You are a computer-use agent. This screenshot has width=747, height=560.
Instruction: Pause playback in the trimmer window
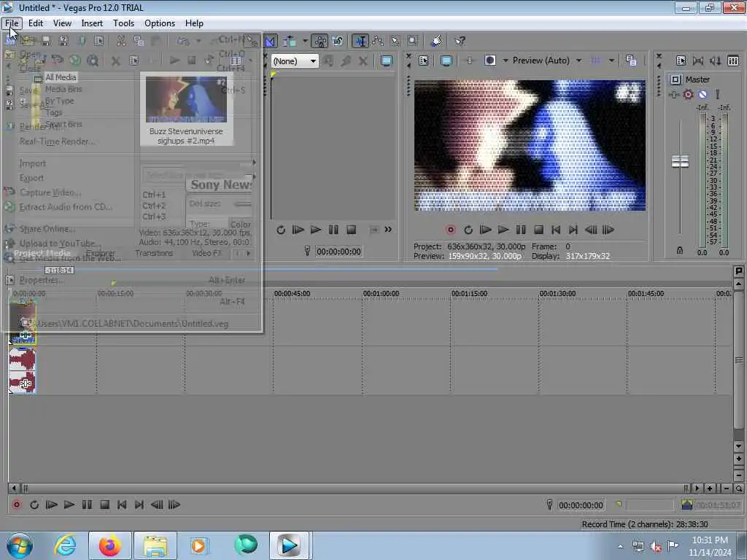(333, 230)
